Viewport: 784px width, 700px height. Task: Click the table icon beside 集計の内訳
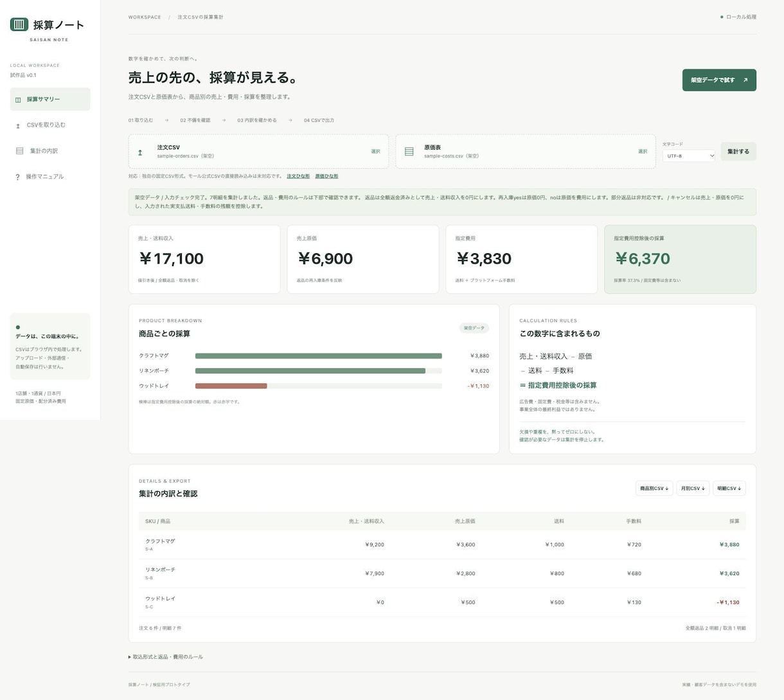tap(19, 151)
